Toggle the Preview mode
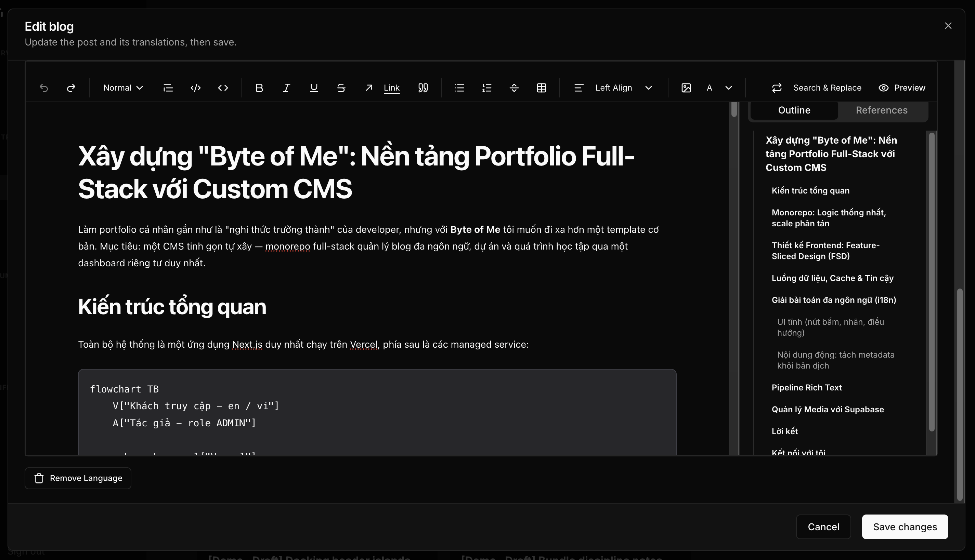 902,88
